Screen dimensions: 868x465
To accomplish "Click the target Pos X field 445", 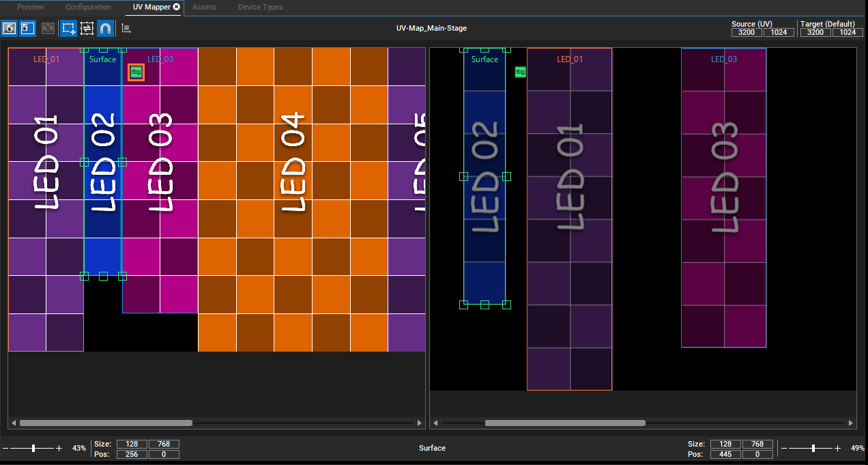I will pyautogui.click(x=725, y=454).
